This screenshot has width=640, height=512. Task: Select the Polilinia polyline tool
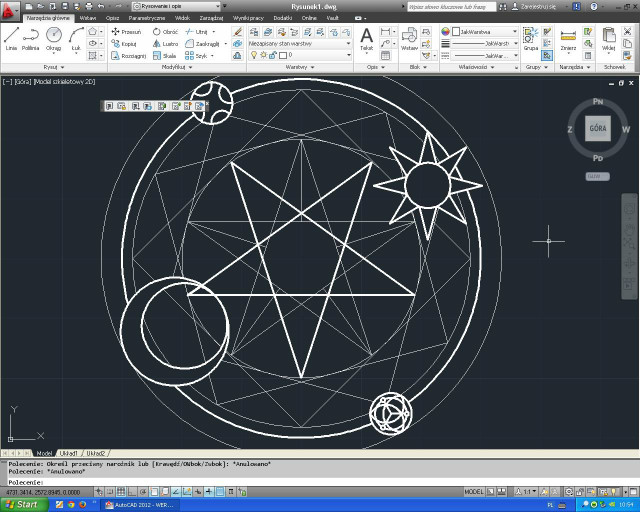pos(31,39)
